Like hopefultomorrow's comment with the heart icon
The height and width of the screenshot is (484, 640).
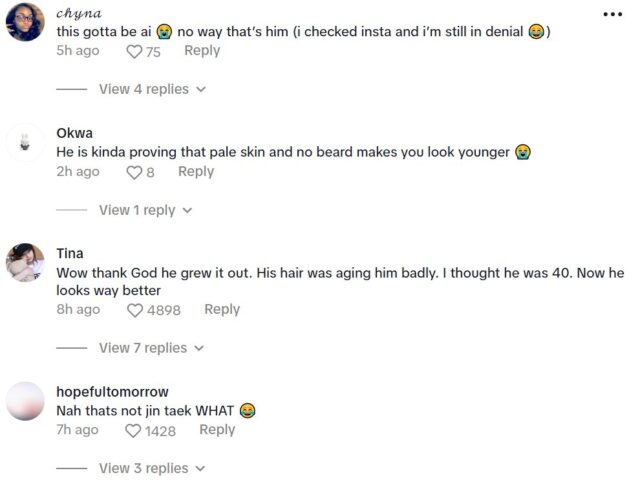[x=133, y=430]
